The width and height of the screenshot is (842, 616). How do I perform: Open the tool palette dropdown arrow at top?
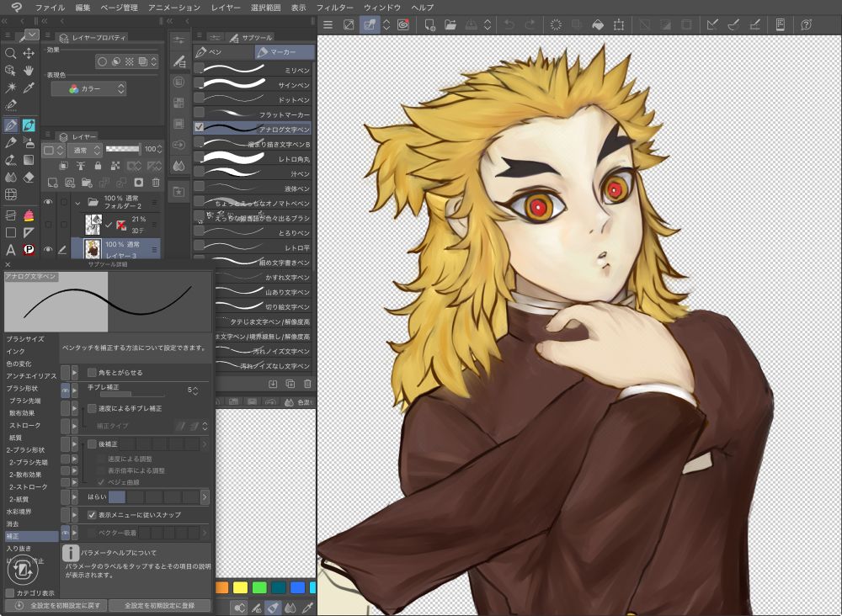(x=32, y=35)
